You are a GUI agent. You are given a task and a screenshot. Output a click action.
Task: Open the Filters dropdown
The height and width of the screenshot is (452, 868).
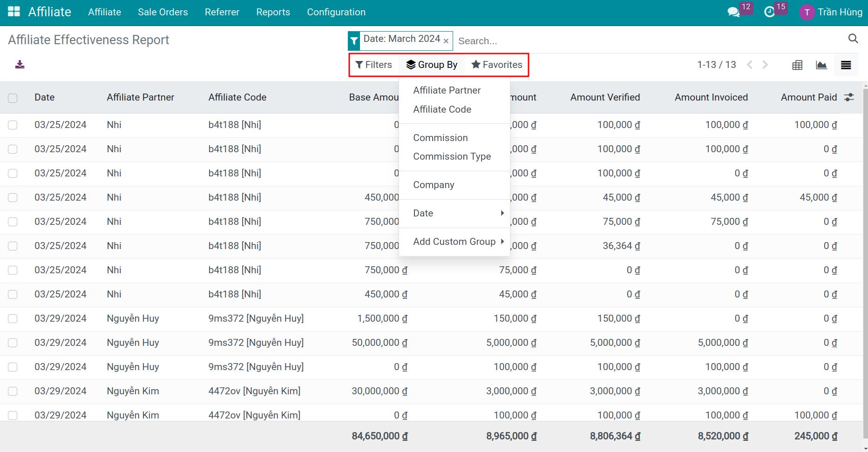[x=373, y=65]
